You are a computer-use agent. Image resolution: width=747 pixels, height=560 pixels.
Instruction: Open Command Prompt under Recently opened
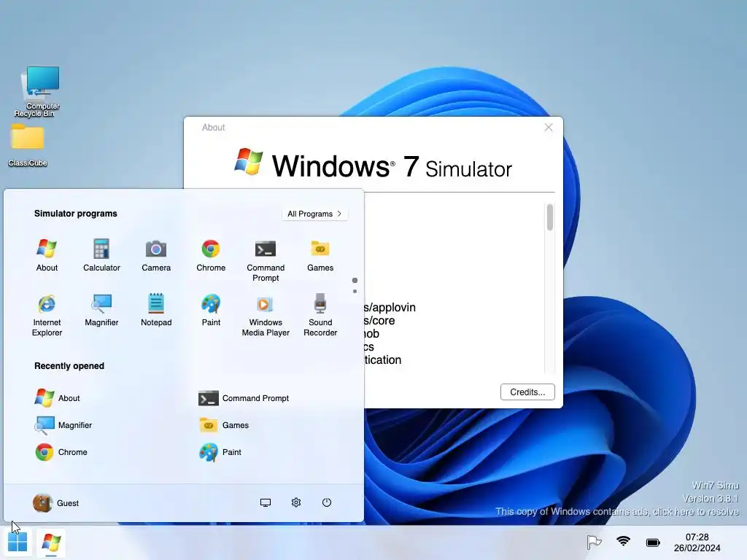click(x=244, y=398)
